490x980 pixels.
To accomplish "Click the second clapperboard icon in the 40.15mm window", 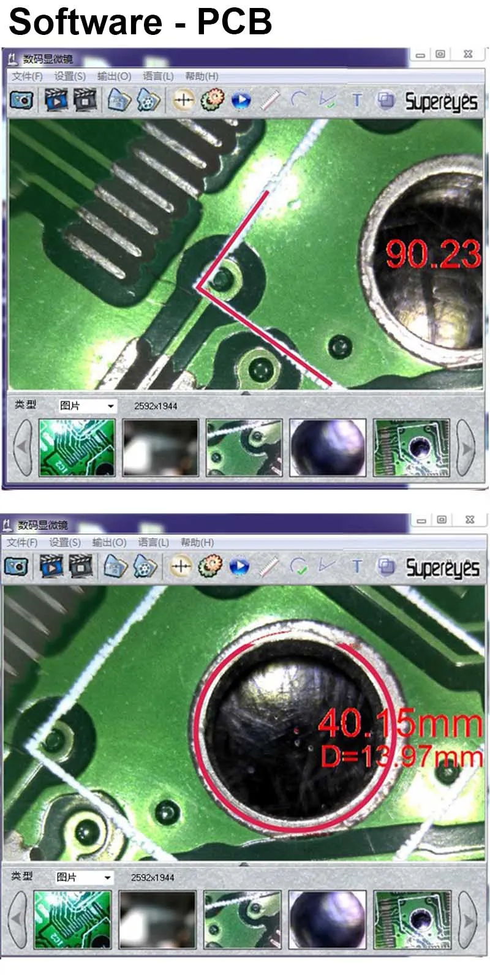I will [x=80, y=566].
